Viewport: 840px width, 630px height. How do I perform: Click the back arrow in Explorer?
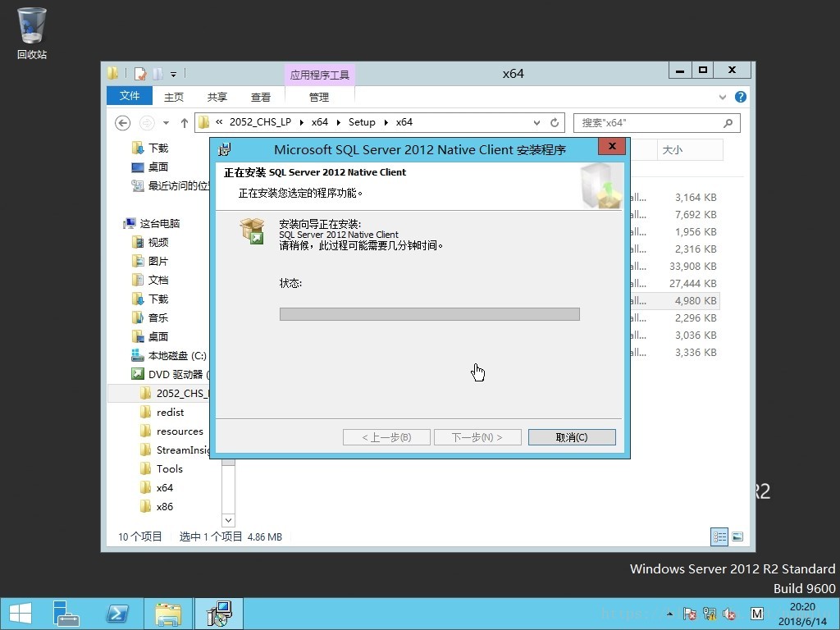click(x=123, y=123)
